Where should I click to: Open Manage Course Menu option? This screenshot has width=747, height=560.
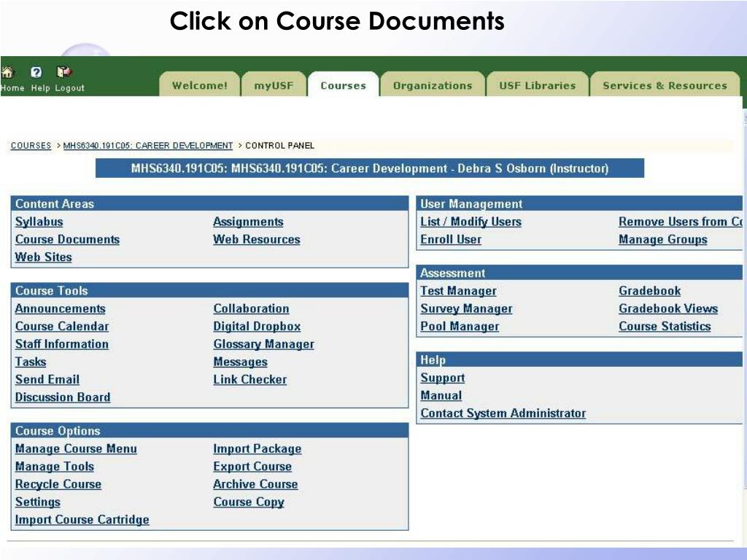coord(76,449)
